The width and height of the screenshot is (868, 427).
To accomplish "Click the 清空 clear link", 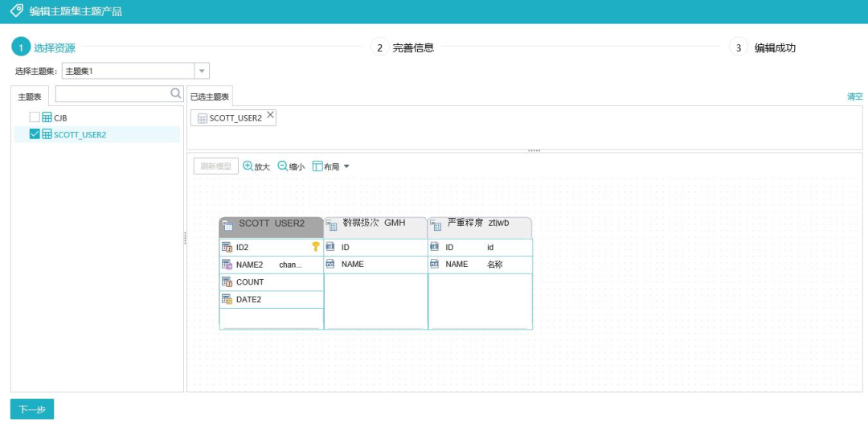I will [854, 96].
